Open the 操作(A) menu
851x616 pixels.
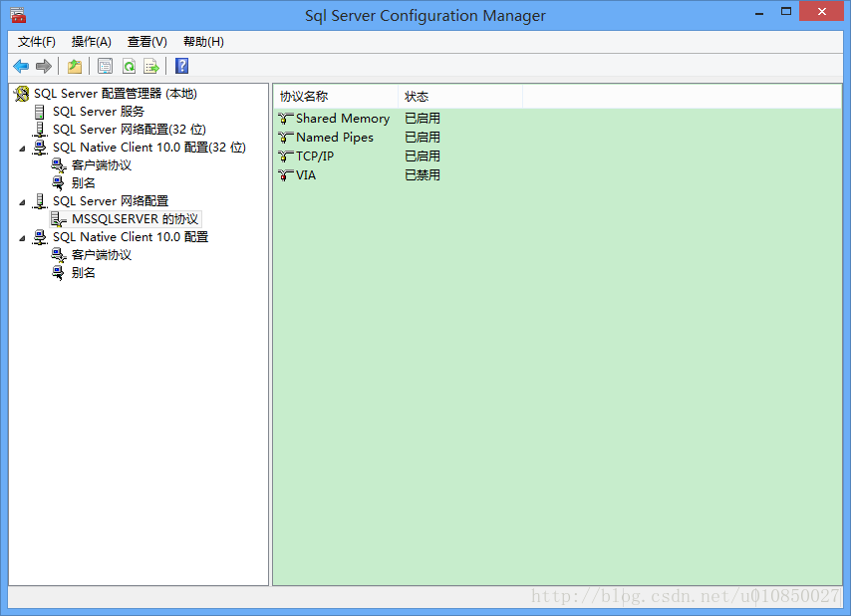92,42
